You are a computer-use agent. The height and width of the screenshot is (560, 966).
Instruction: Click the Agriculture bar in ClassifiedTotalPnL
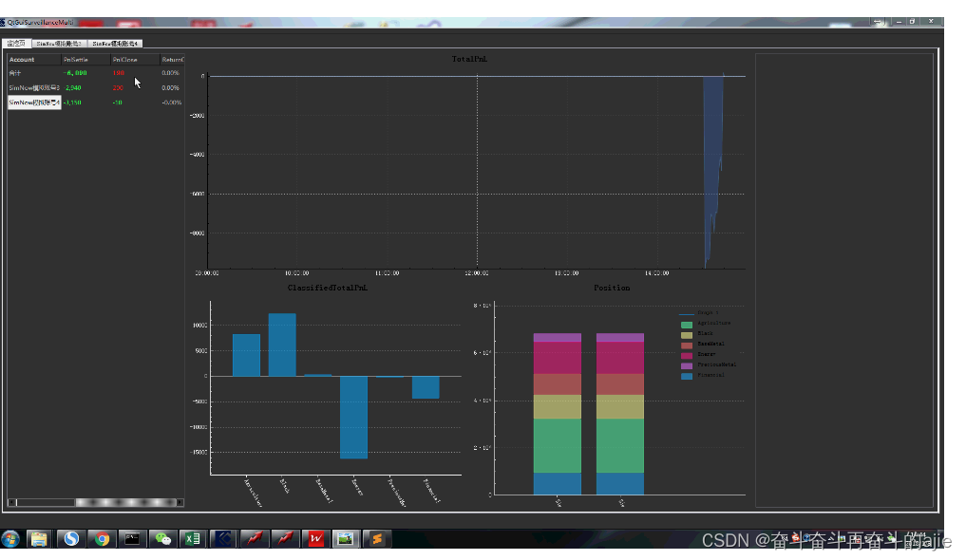coord(246,355)
